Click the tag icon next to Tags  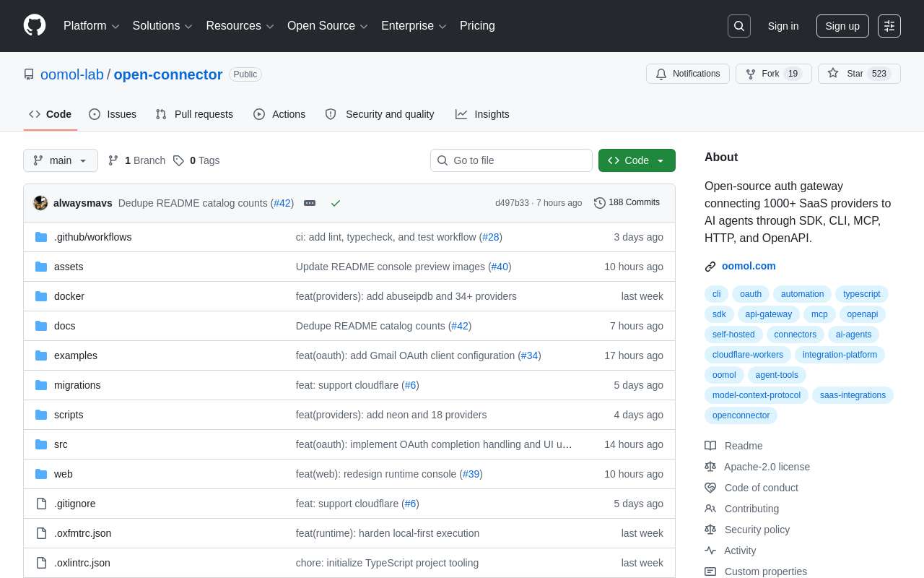click(x=178, y=160)
